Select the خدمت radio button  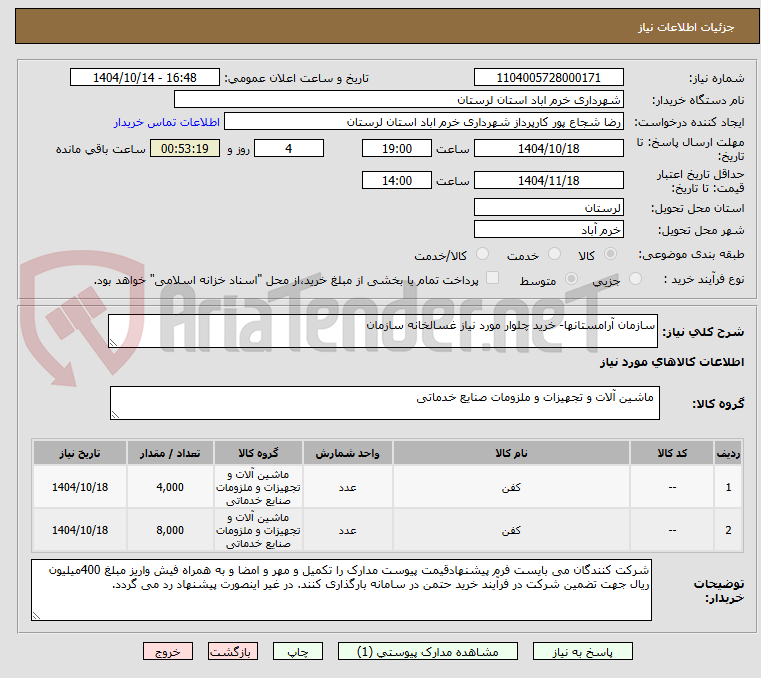(554, 254)
